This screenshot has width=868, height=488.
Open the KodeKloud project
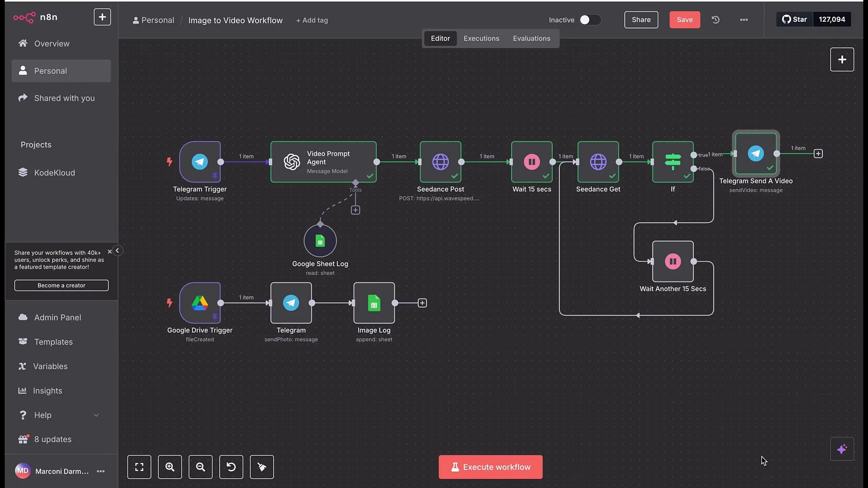61,173
